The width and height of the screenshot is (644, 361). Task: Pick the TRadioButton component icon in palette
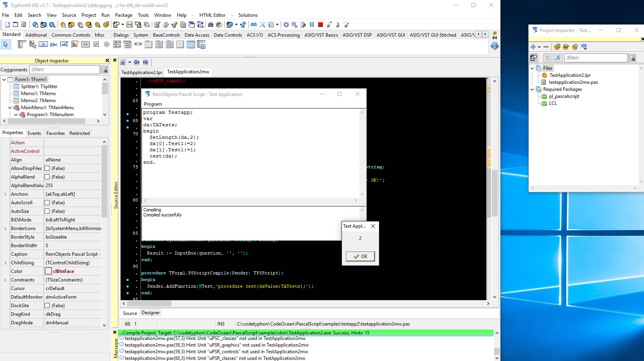(x=107, y=44)
